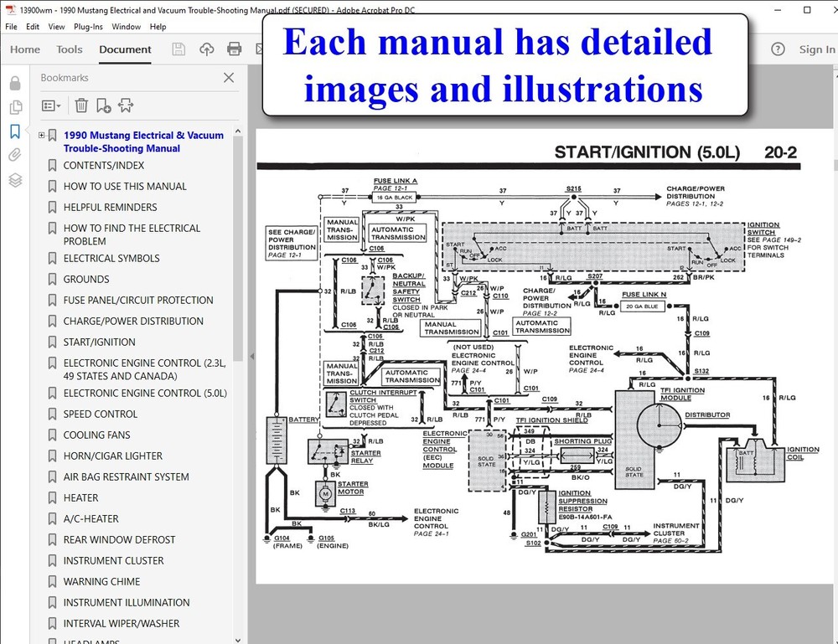Image resolution: width=838 pixels, height=644 pixels.
Task: Go to the COOLING FANS bookmark
Action: pyautogui.click(x=96, y=435)
